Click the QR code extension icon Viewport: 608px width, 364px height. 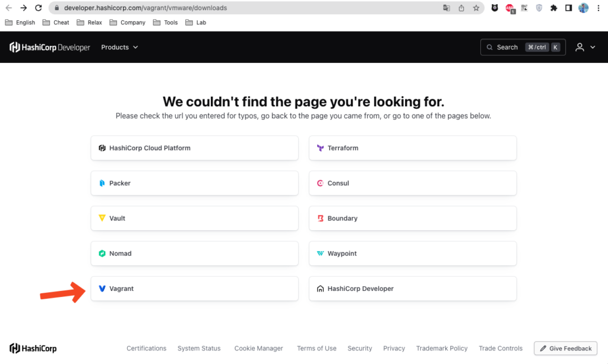[524, 8]
